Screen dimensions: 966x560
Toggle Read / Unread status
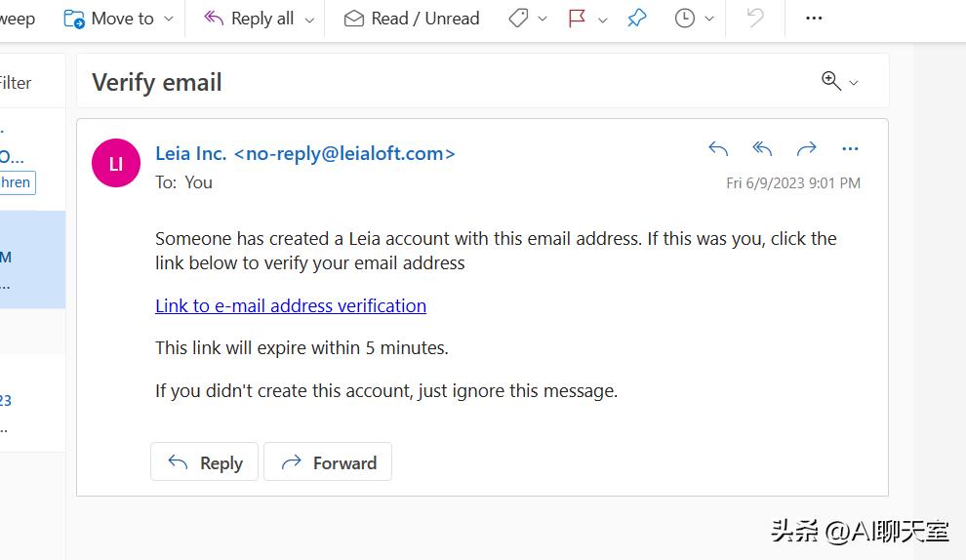pyautogui.click(x=412, y=19)
